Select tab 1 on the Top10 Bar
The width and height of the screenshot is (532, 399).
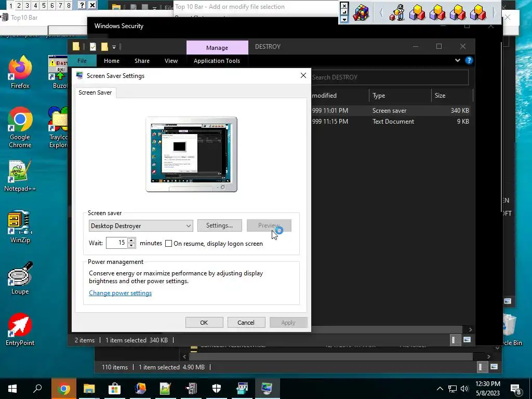click(10, 5)
